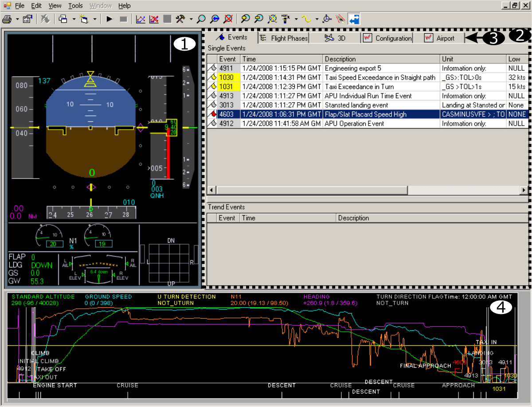Switch to the Airport tab
Viewport: 532px width, 407px height.
pyautogui.click(x=439, y=38)
